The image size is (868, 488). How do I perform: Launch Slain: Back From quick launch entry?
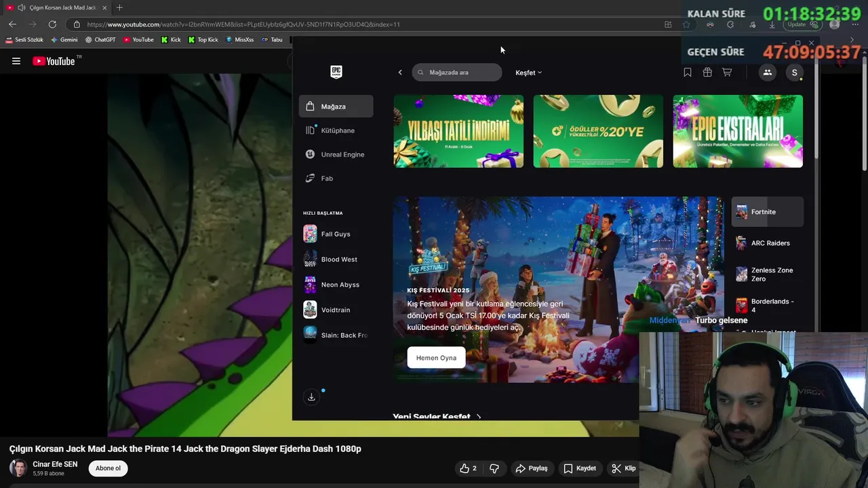point(336,335)
